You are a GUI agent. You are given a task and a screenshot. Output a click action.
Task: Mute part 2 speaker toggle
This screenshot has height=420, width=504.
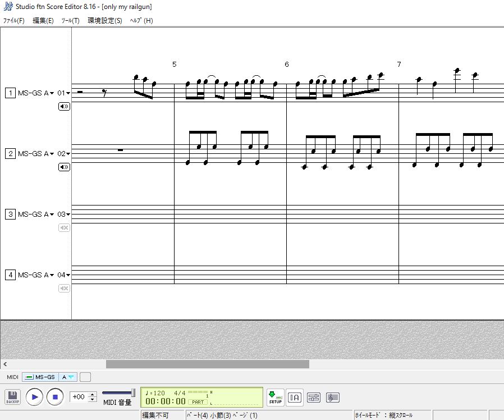click(64, 167)
